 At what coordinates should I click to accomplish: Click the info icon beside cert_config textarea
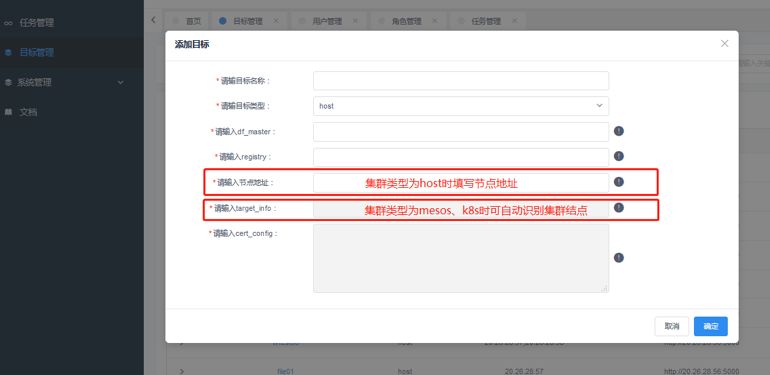coord(619,258)
